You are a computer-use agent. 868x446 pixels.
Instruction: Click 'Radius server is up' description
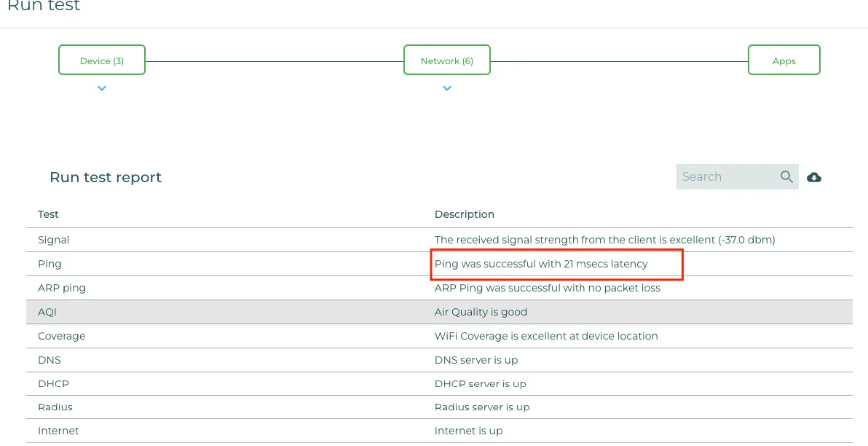click(x=482, y=407)
